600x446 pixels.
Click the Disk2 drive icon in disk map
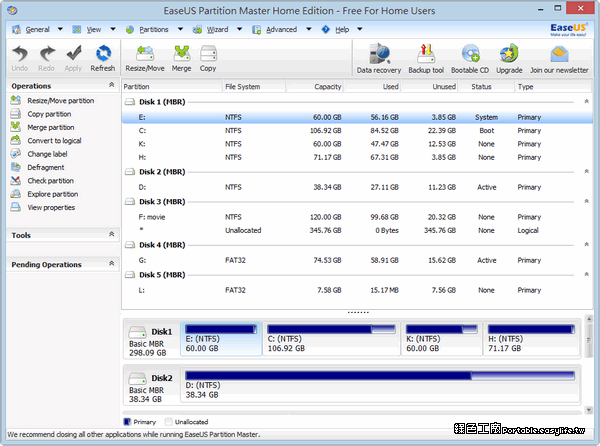click(x=137, y=378)
